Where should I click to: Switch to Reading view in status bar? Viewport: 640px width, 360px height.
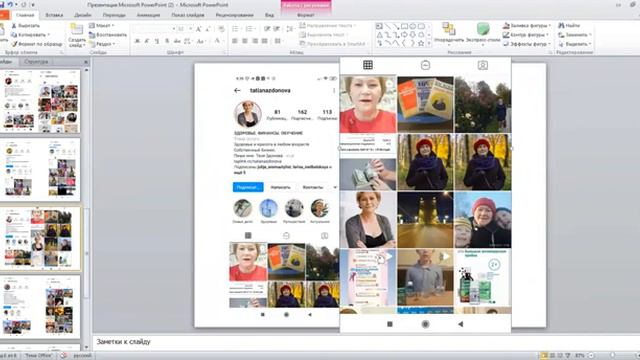click(560, 356)
